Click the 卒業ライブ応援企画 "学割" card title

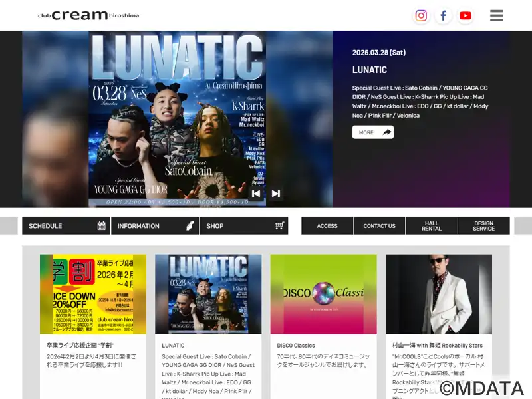click(x=80, y=346)
